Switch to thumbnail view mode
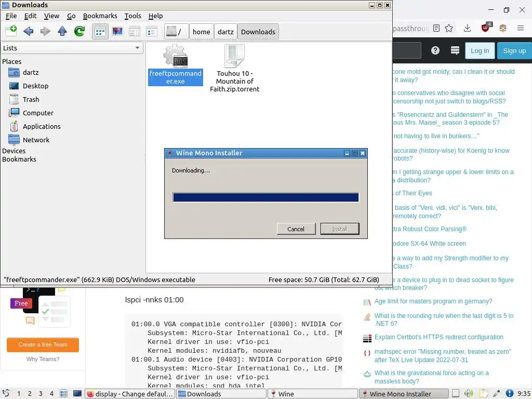Image resolution: width=532 pixels, height=399 pixels. [x=117, y=32]
